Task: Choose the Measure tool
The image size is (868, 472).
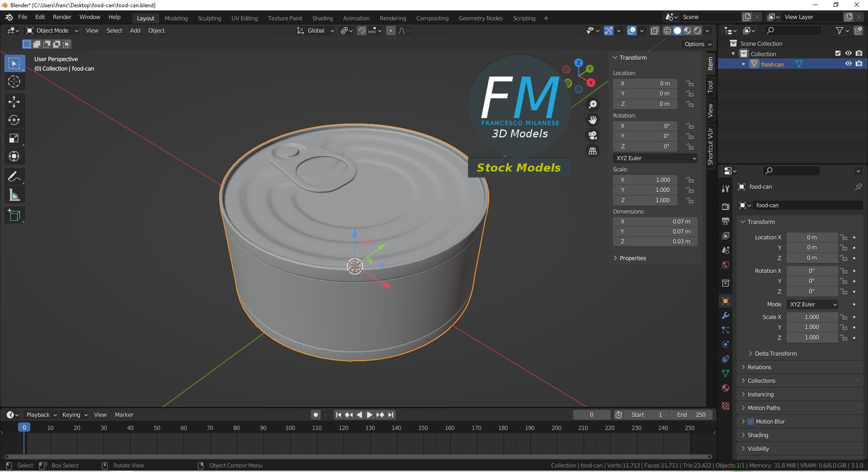Action: (x=14, y=195)
